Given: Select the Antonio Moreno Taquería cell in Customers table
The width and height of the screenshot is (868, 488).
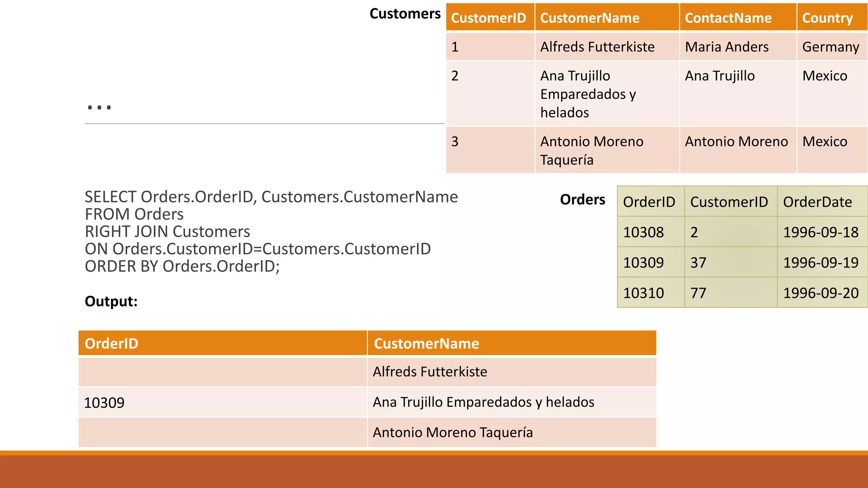Looking at the screenshot, I should pyautogui.click(x=607, y=150).
